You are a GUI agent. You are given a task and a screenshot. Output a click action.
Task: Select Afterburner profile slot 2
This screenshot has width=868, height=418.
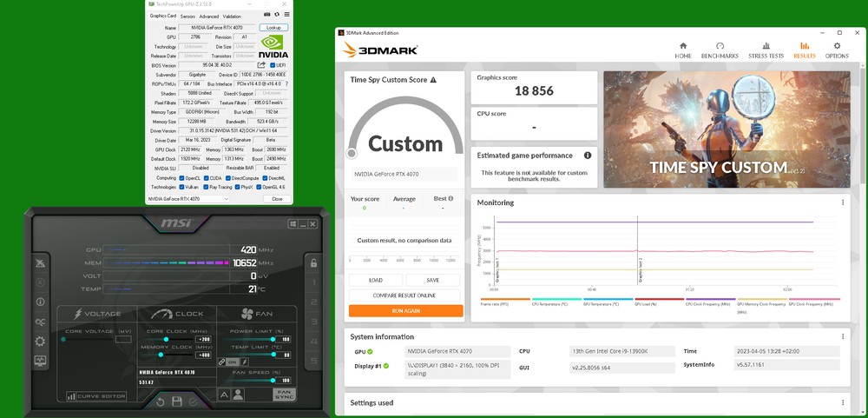click(x=314, y=302)
